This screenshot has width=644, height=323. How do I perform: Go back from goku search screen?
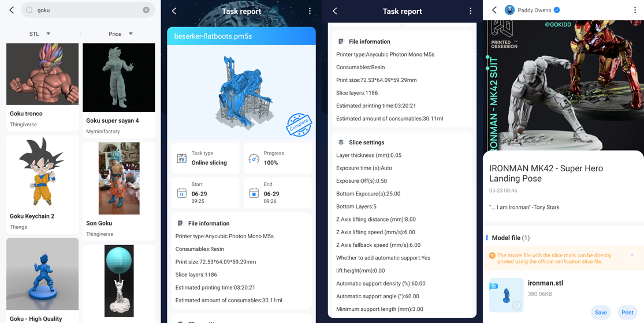(12, 10)
